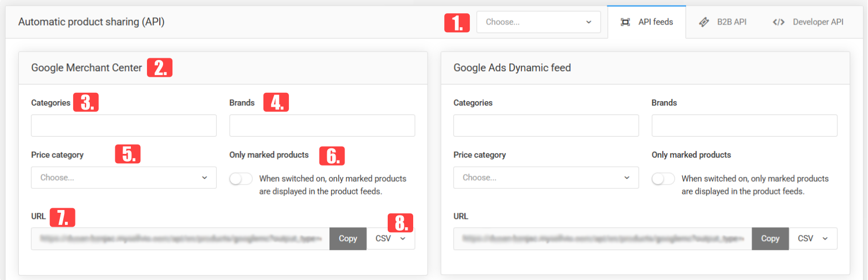Click Categories field in Google Ads Dynamic feed
Image resolution: width=868 pixels, height=280 pixels.
click(546, 126)
